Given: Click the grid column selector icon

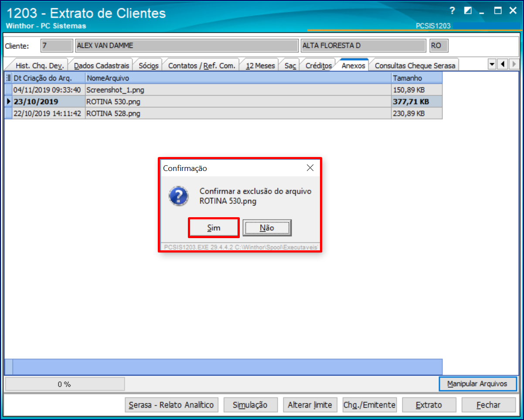Looking at the screenshot, I should coord(8,78).
